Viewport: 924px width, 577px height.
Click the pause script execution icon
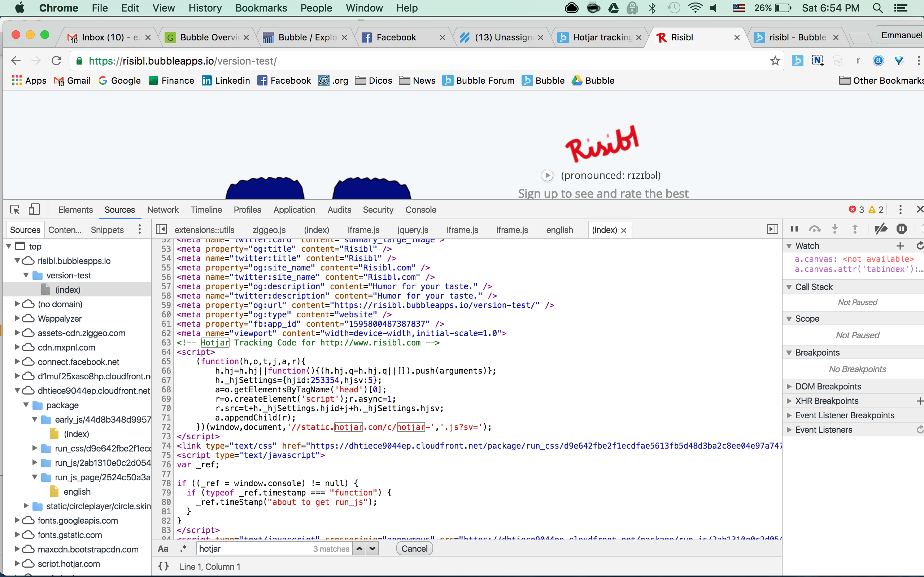tap(794, 229)
